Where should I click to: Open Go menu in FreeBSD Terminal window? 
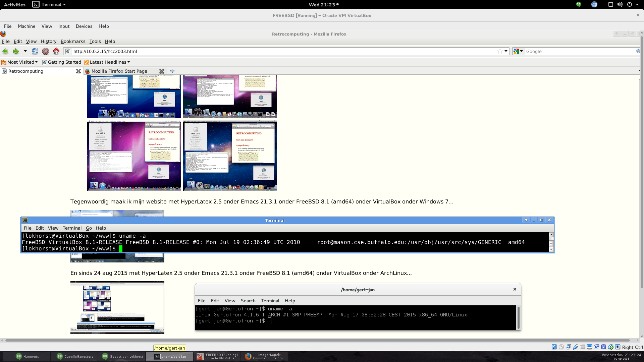[x=89, y=228]
